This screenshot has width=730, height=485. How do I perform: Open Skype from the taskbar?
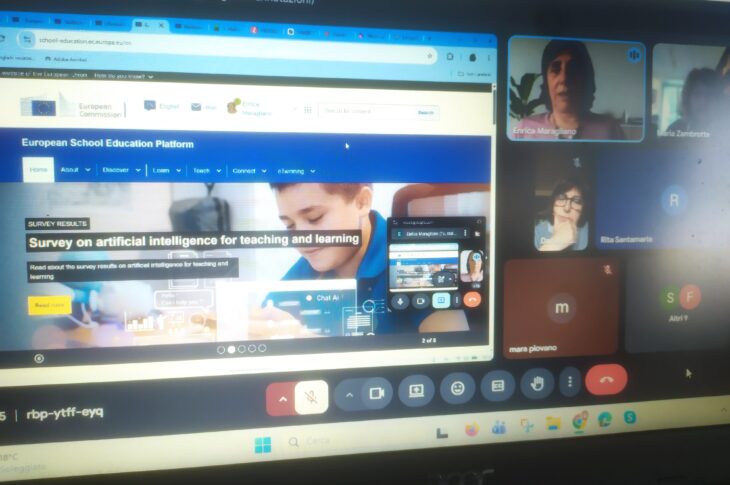point(629,418)
